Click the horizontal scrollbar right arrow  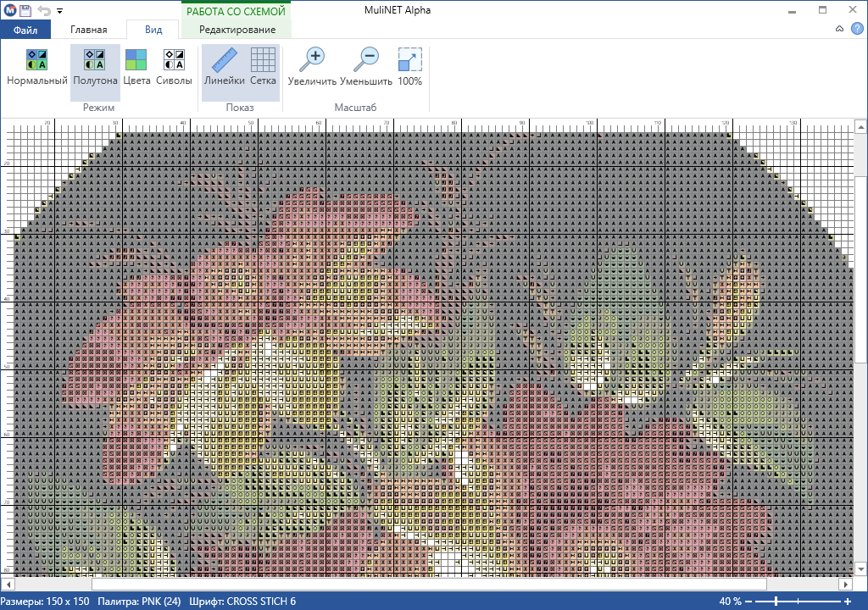pyautogui.click(x=846, y=584)
